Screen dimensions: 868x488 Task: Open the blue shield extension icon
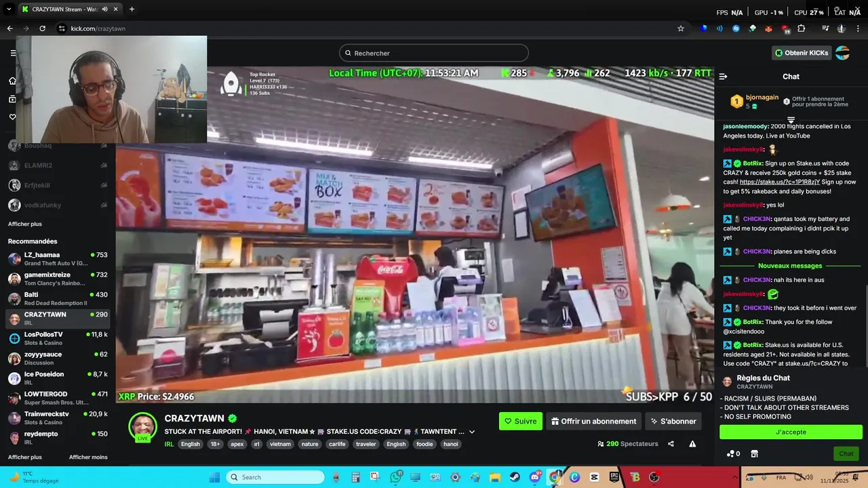[703, 28]
